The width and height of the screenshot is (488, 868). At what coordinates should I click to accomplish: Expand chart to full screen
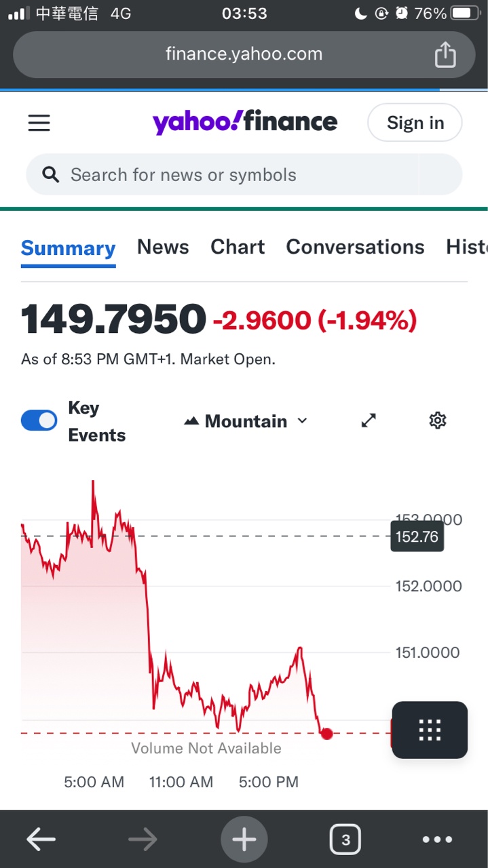pyautogui.click(x=369, y=421)
